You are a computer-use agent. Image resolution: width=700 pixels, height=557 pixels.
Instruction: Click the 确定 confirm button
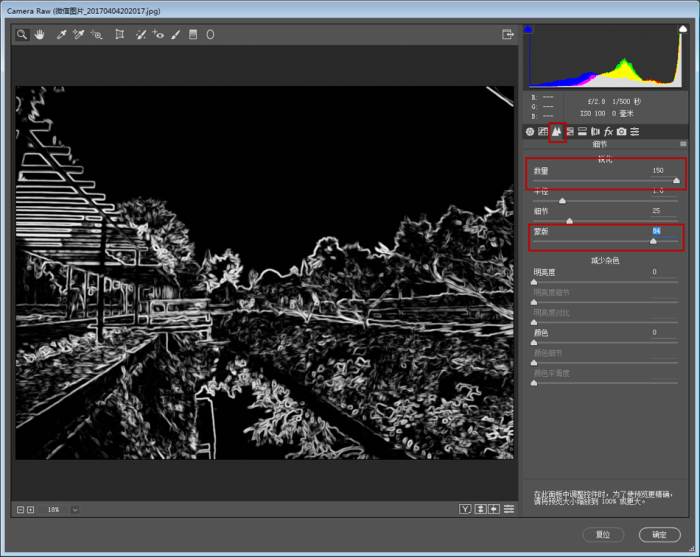click(659, 535)
